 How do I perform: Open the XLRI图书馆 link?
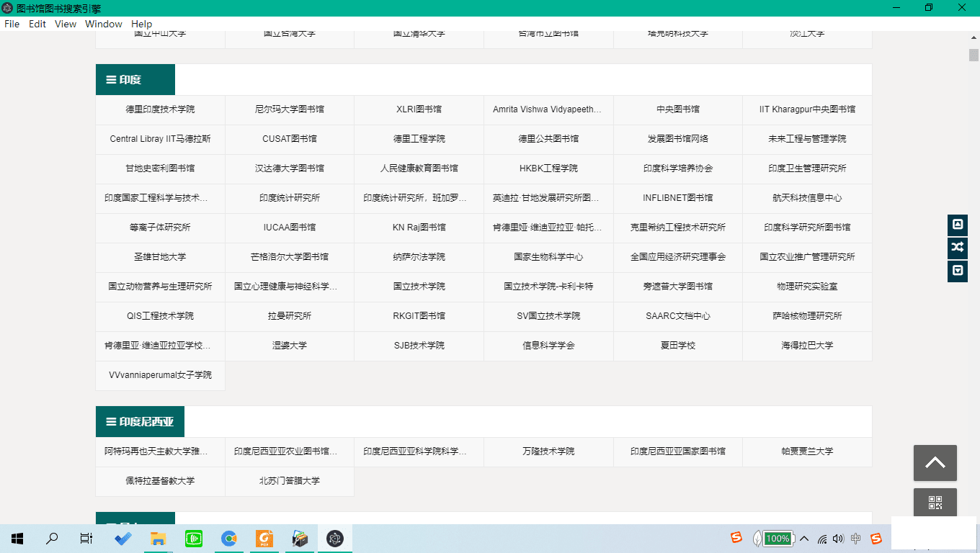tap(419, 109)
